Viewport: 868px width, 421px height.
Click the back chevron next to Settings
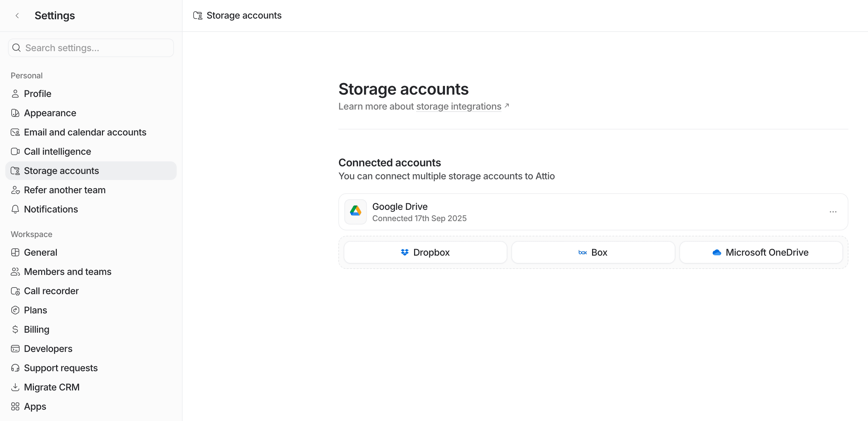click(x=17, y=16)
